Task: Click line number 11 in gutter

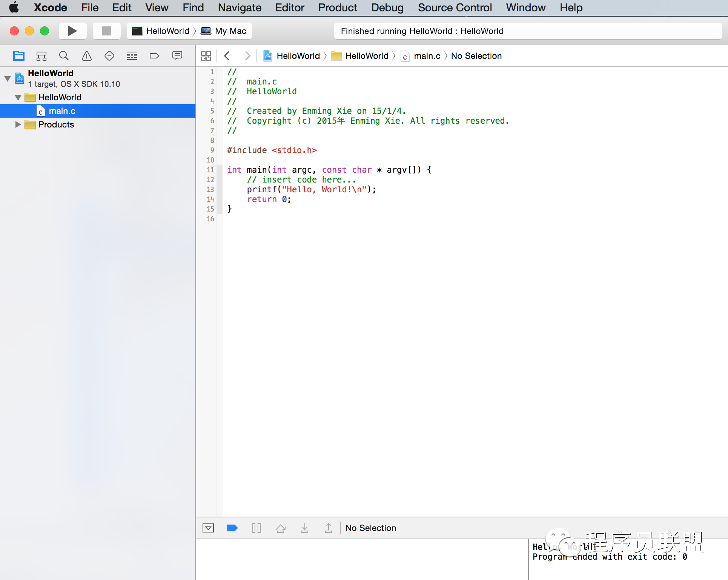Action: (x=210, y=170)
